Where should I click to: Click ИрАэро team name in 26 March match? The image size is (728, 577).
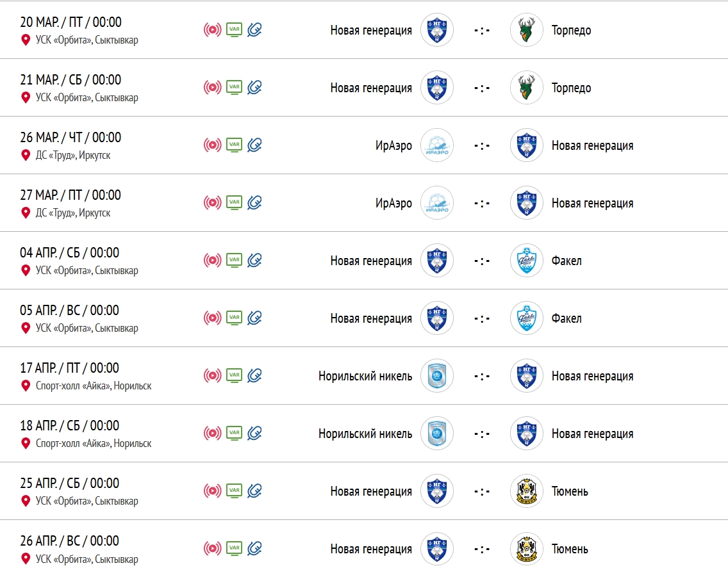(x=393, y=145)
